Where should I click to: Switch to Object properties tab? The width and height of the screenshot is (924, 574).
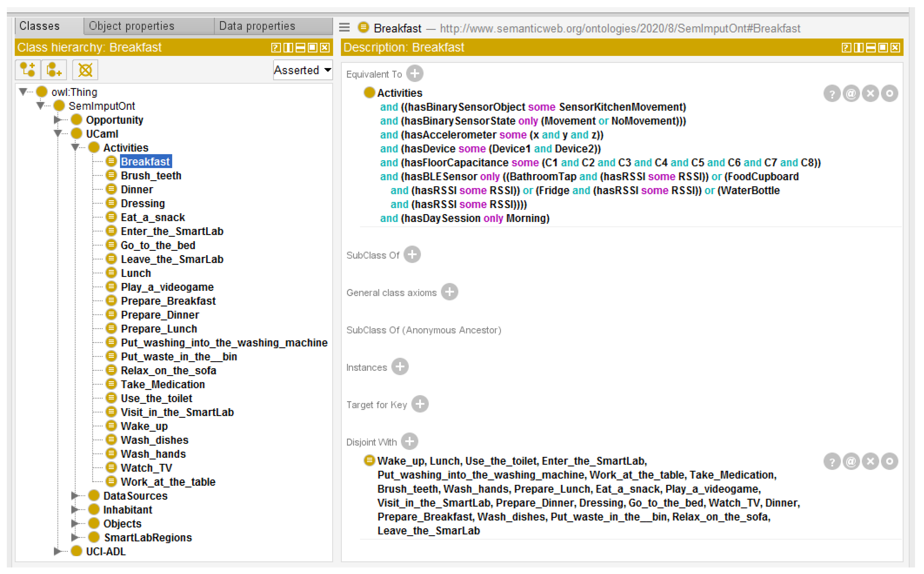tap(131, 26)
